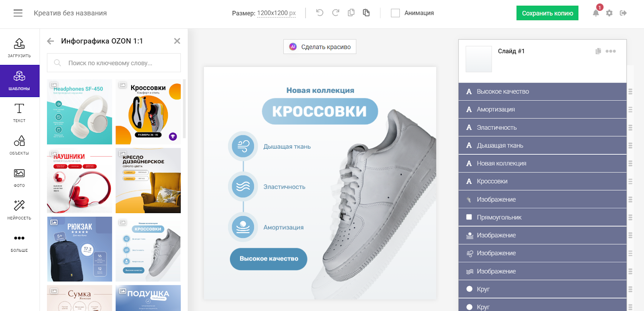The height and width of the screenshot is (311, 644).
Task: Click the search magnifier icon
Action: click(58, 63)
